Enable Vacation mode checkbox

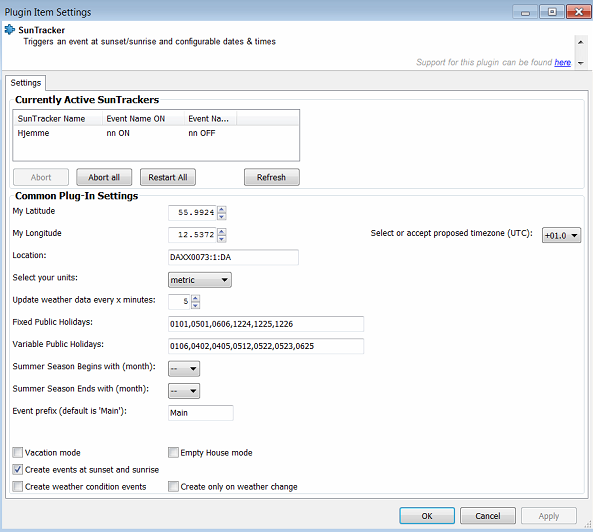point(17,452)
